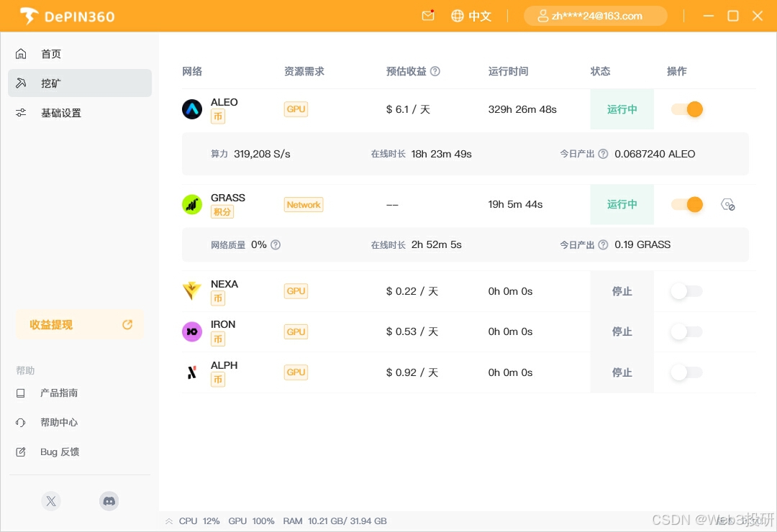Click help icon beside GRASS 今日产出
The width and height of the screenshot is (777, 532).
tap(603, 244)
